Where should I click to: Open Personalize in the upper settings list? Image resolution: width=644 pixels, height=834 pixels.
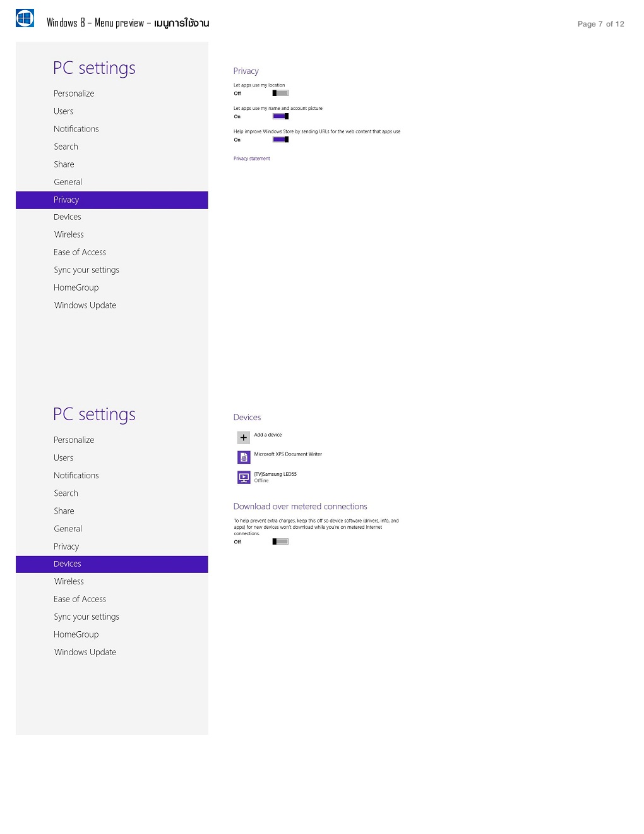point(74,94)
